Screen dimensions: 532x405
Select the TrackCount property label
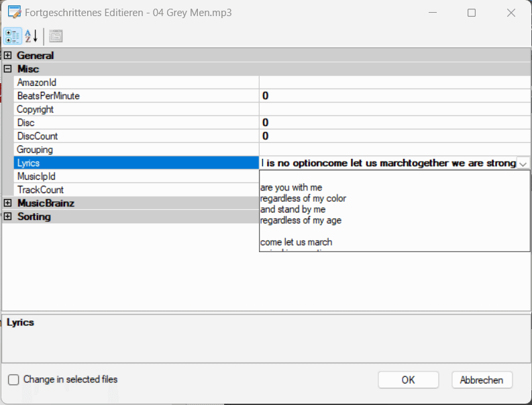pos(40,190)
